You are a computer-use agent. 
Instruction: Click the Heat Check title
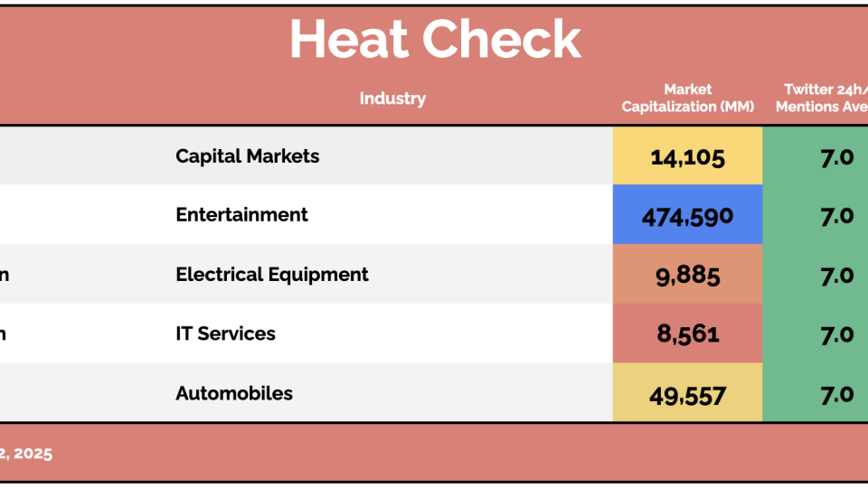pos(434,39)
